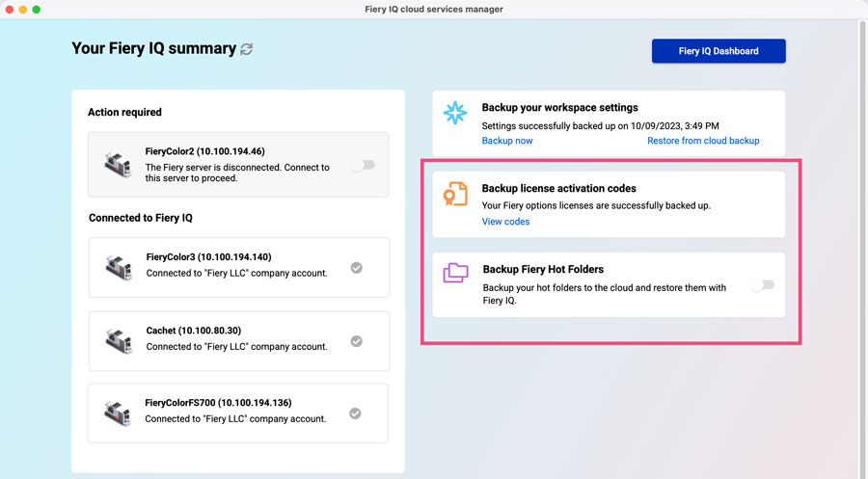
Task: Click the purple Hot Folders icon
Action: pyautogui.click(x=455, y=274)
